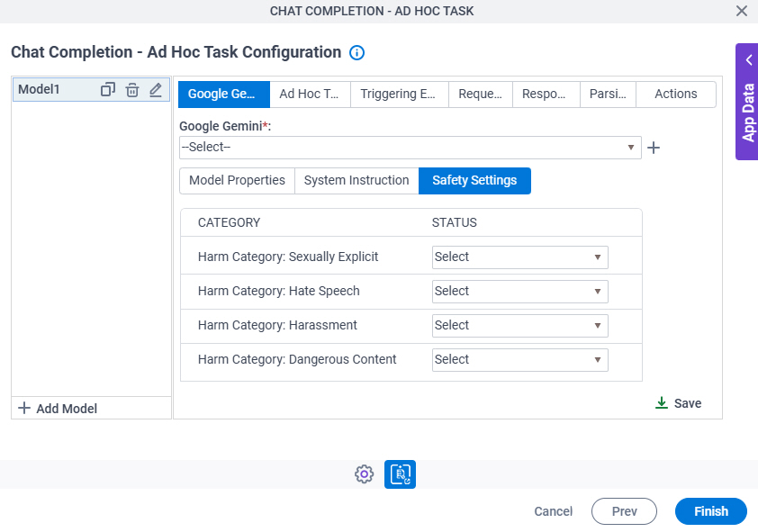758x532 pixels.
Task: Click the STATUS column header
Action: 455,222
